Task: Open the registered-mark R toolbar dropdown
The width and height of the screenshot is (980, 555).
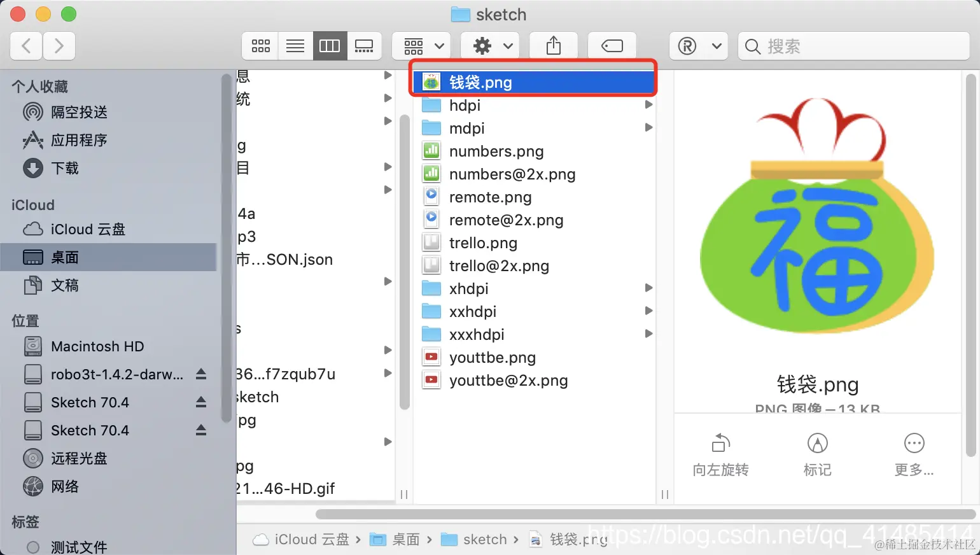Action: [x=698, y=46]
